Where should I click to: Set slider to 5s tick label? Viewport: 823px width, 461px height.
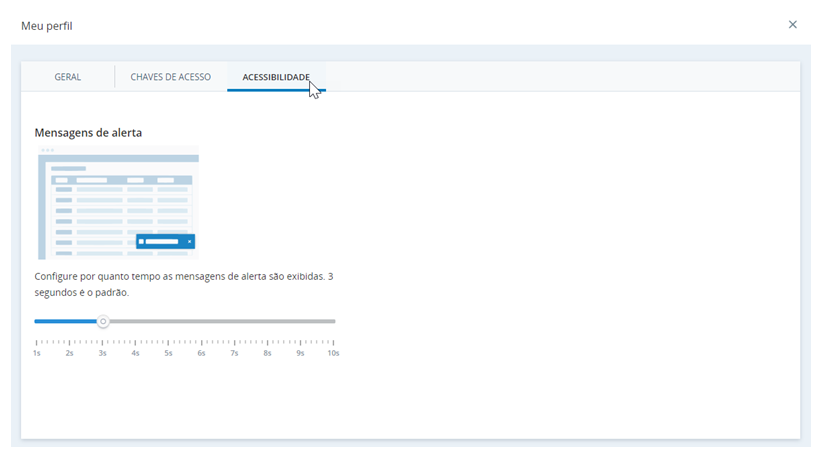(168, 353)
